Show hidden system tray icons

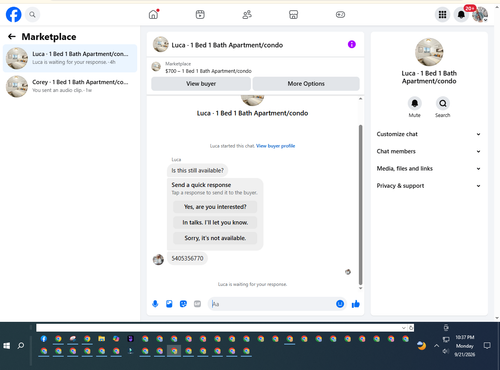pos(436,346)
